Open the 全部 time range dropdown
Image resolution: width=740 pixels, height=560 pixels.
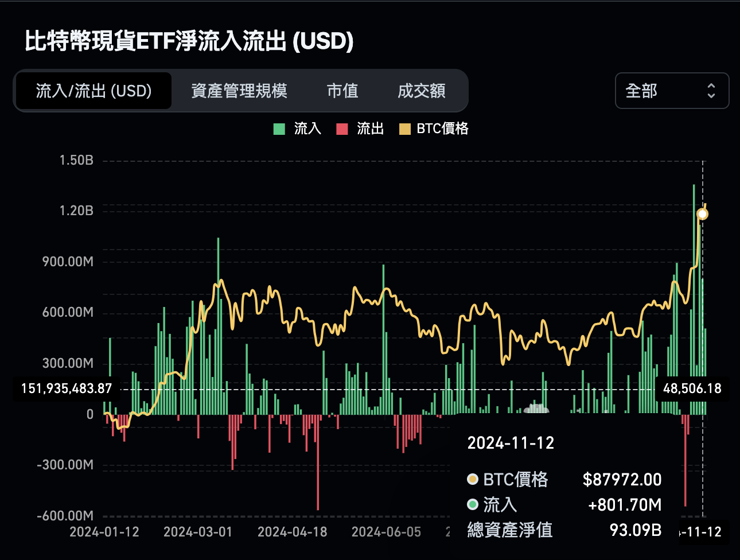[x=672, y=91]
